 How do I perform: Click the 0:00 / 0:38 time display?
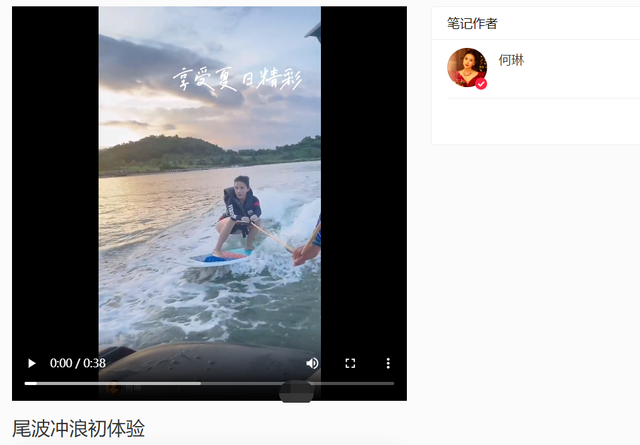(x=78, y=363)
